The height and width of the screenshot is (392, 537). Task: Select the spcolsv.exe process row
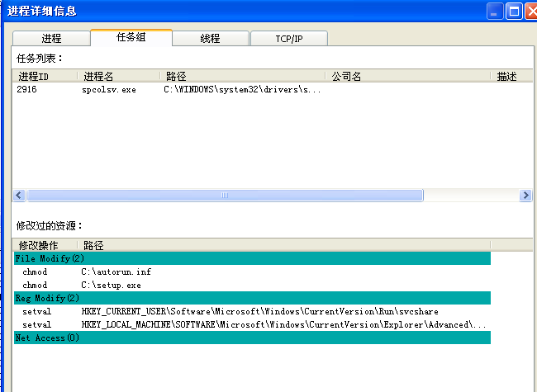click(109, 89)
